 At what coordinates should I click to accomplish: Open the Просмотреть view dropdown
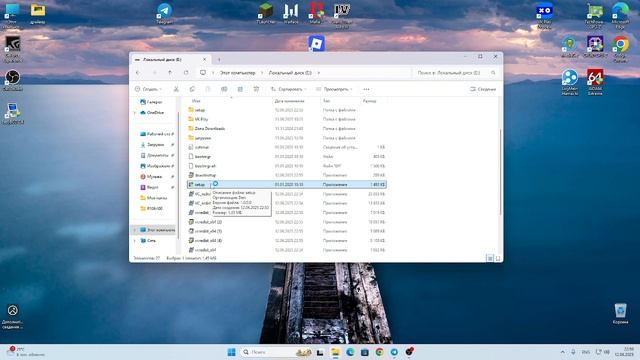[x=334, y=89]
